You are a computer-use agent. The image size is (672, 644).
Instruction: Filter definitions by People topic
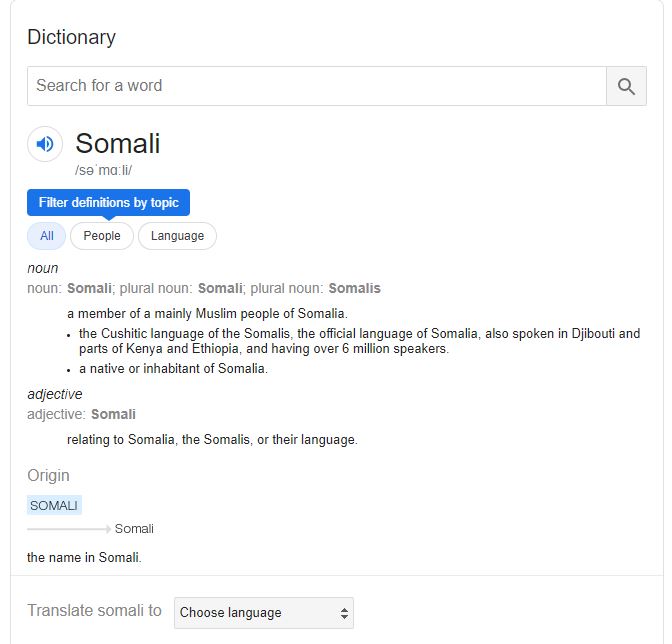[x=102, y=236]
